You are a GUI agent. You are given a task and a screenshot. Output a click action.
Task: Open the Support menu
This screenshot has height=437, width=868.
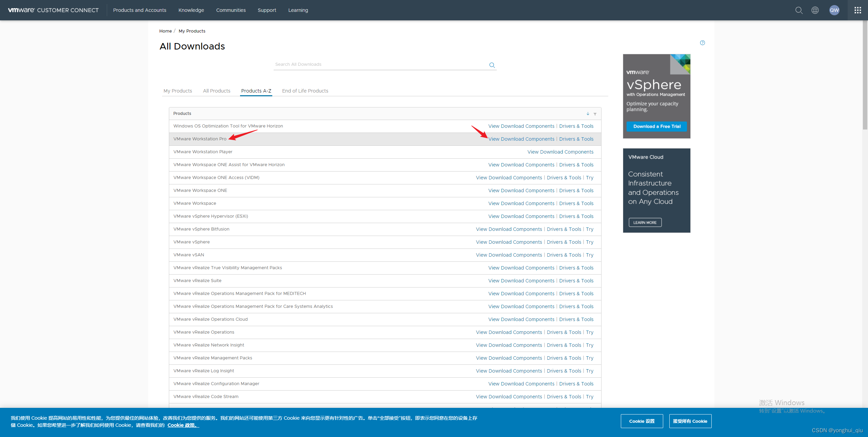[267, 10]
